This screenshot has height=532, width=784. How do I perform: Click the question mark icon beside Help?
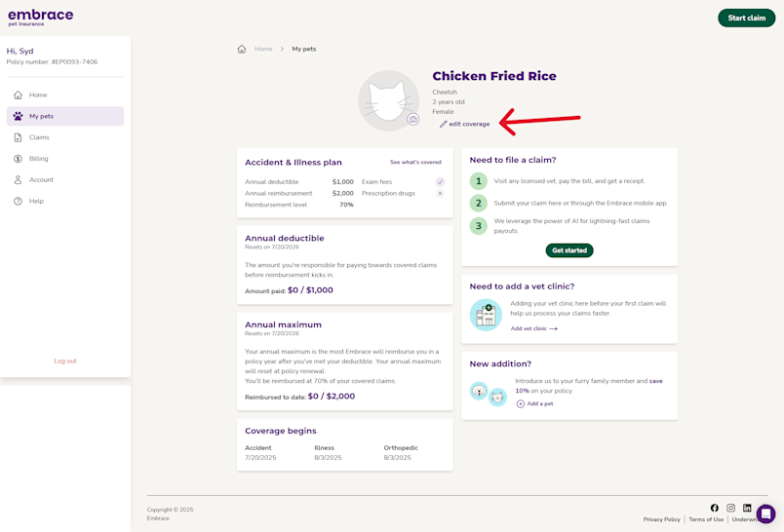click(18, 201)
